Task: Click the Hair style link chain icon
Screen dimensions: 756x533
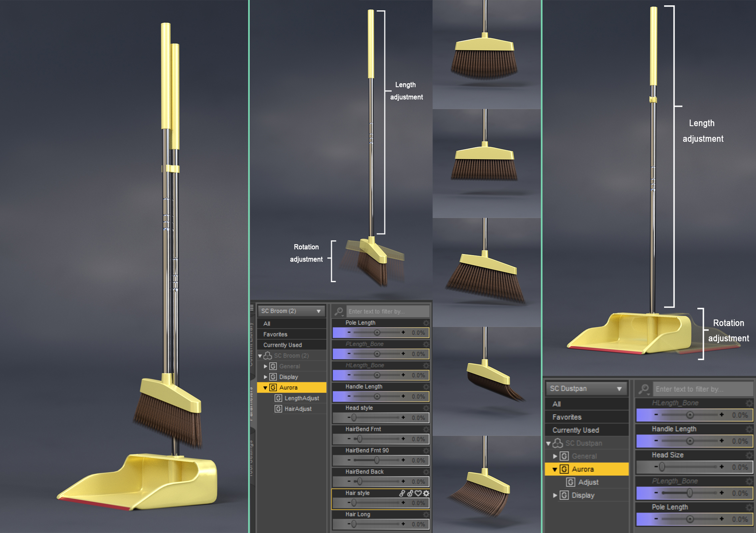Action: pyautogui.click(x=402, y=493)
